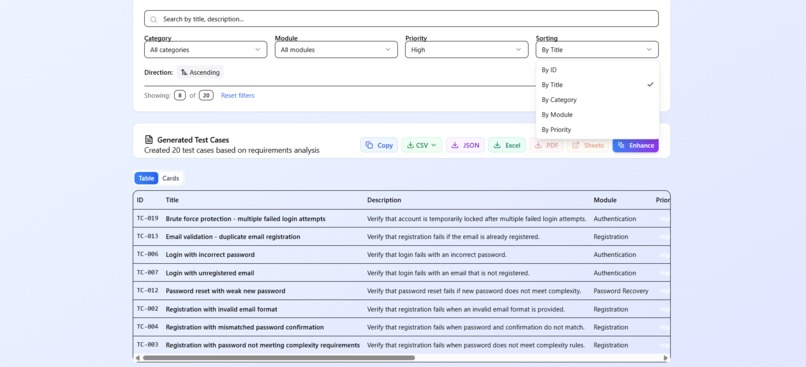
Task: Select the By Category sorting option
Action: 597,100
